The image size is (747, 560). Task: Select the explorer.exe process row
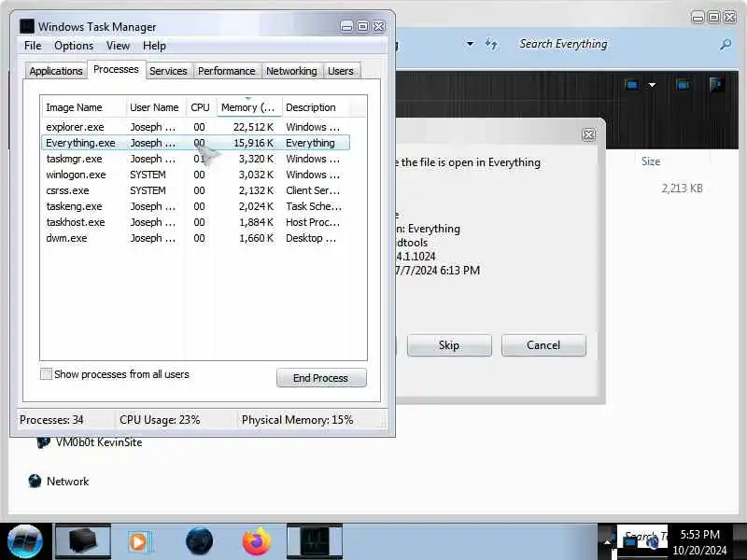pyautogui.click(x=195, y=127)
